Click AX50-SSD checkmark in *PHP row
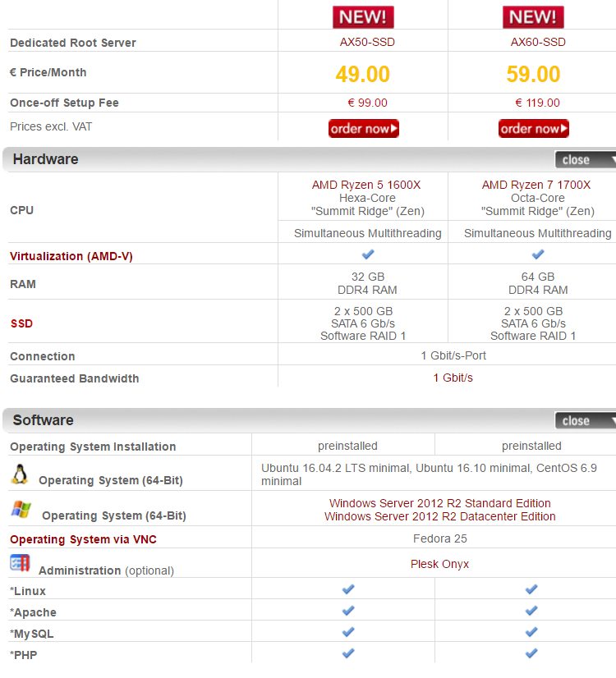 (x=348, y=653)
